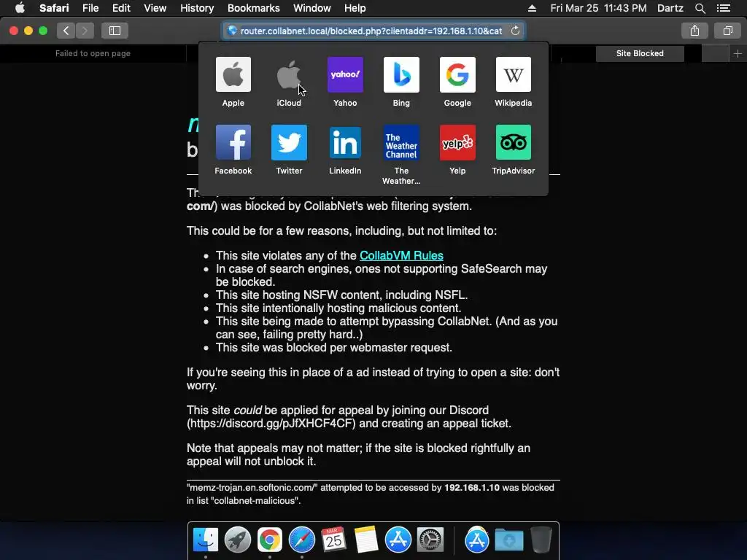Follow the CollabVM Rules link
The width and height of the screenshot is (747, 560).
(401, 255)
